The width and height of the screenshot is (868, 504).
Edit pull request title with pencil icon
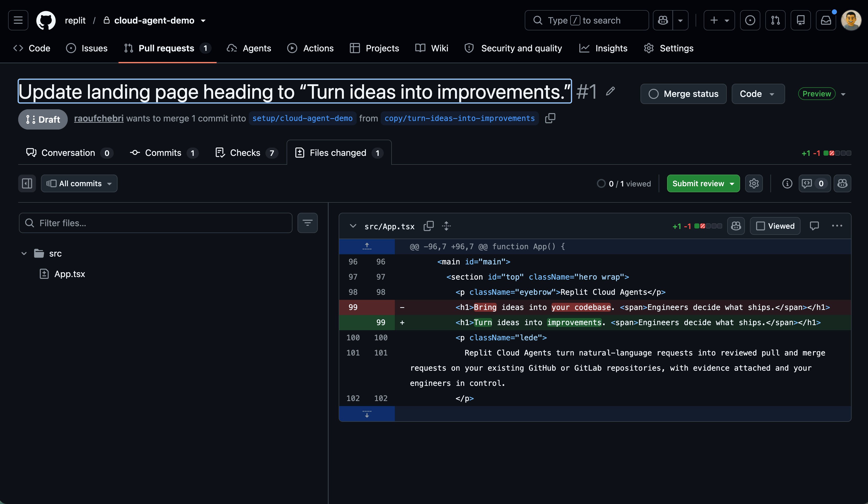pos(610,91)
